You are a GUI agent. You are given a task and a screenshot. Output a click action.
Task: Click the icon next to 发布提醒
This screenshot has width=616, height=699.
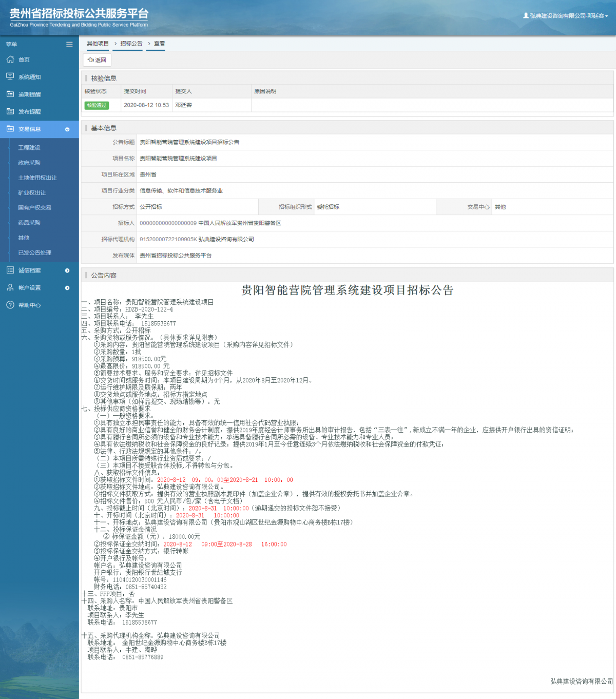click(x=10, y=111)
